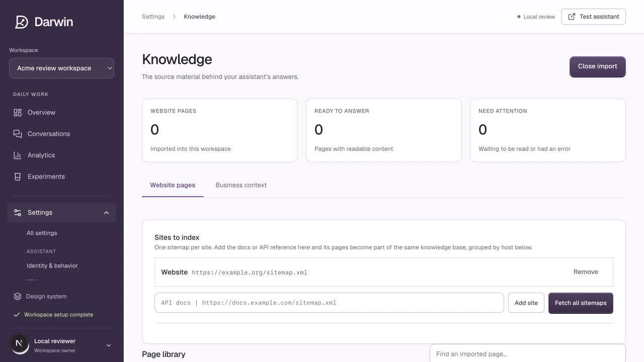Click the external-link icon in Test assistant
Screen dimensions: 644x362
pyautogui.click(x=572, y=17)
